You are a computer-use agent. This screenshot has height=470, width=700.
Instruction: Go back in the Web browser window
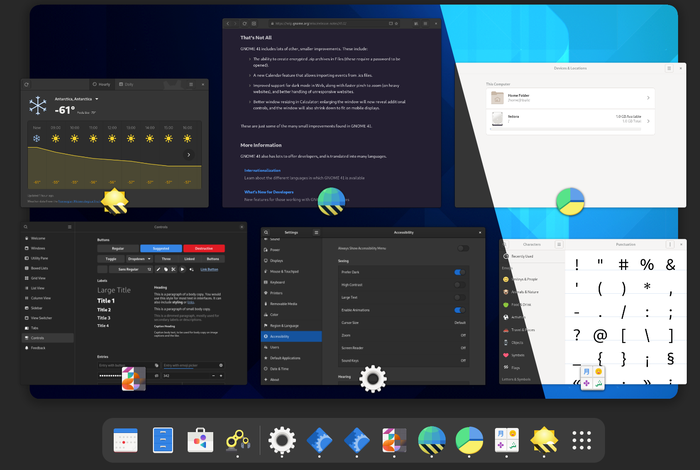(228, 23)
